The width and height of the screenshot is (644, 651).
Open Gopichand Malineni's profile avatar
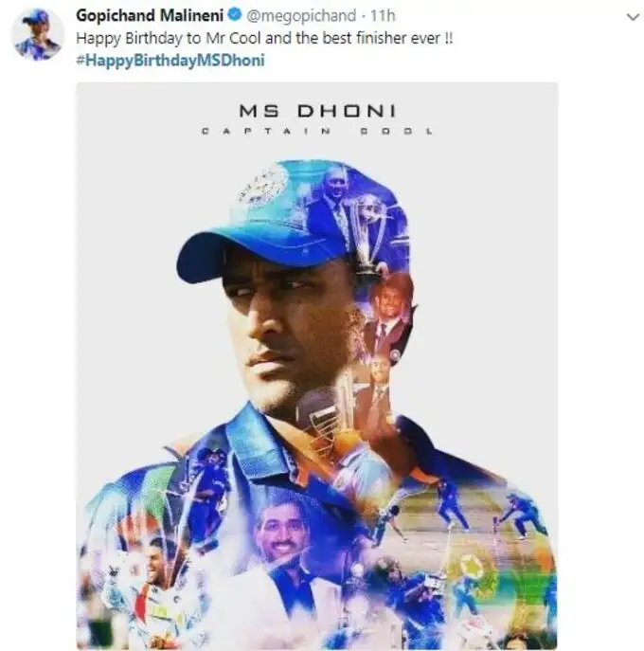[x=38, y=35]
